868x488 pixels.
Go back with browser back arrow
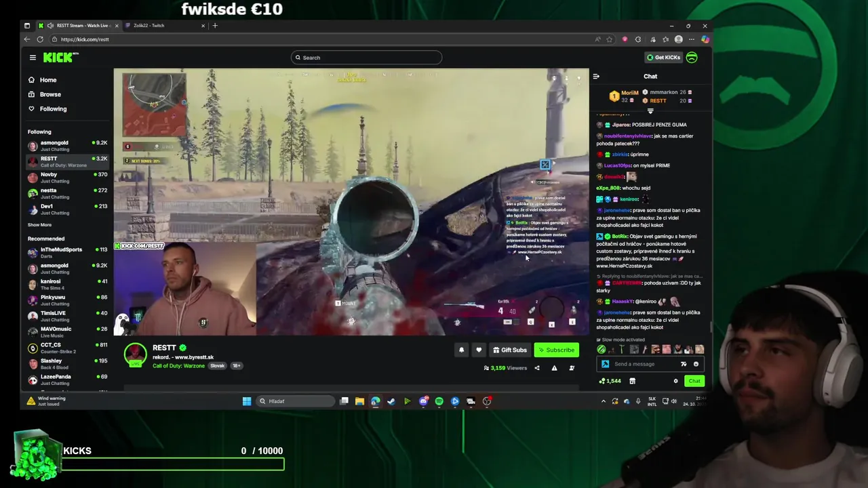pyautogui.click(x=27, y=39)
